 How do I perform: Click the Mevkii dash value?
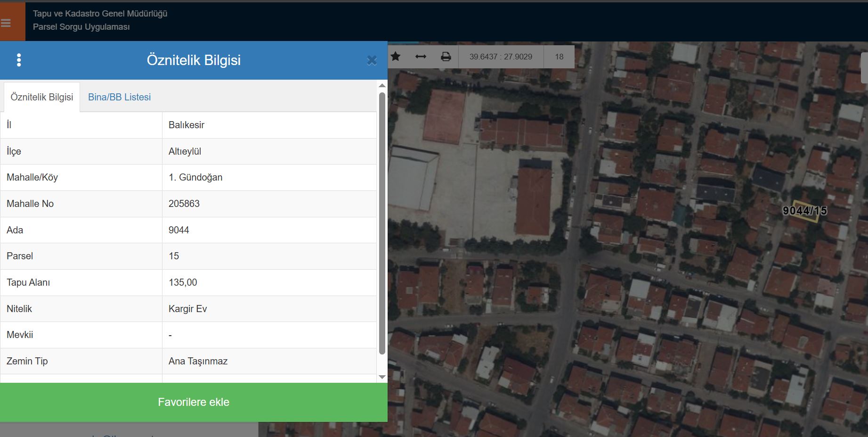point(170,335)
